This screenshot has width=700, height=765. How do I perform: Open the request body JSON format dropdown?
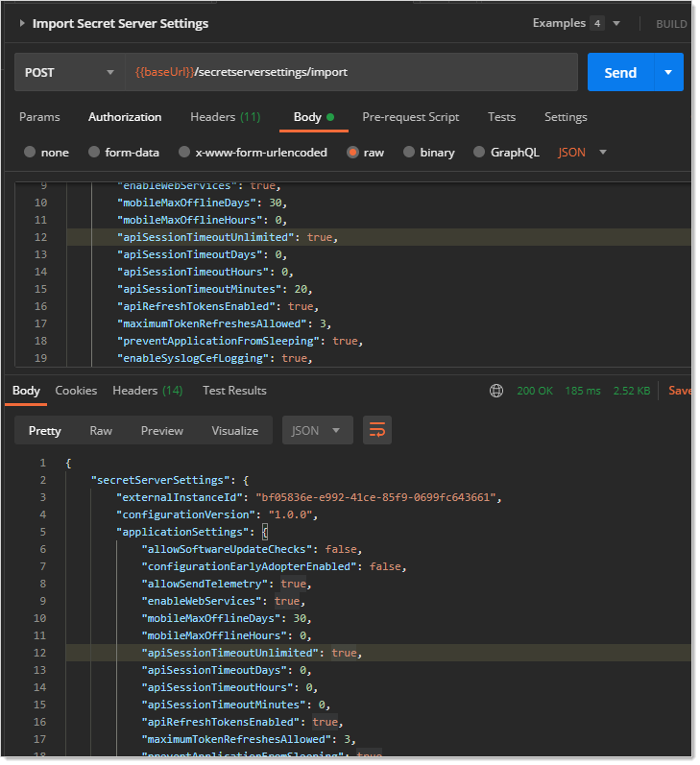click(x=583, y=152)
